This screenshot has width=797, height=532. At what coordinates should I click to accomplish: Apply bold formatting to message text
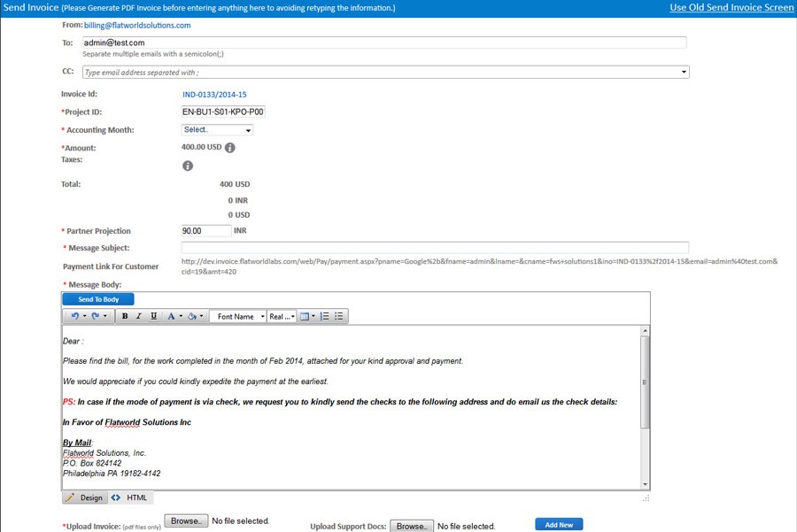coord(125,316)
